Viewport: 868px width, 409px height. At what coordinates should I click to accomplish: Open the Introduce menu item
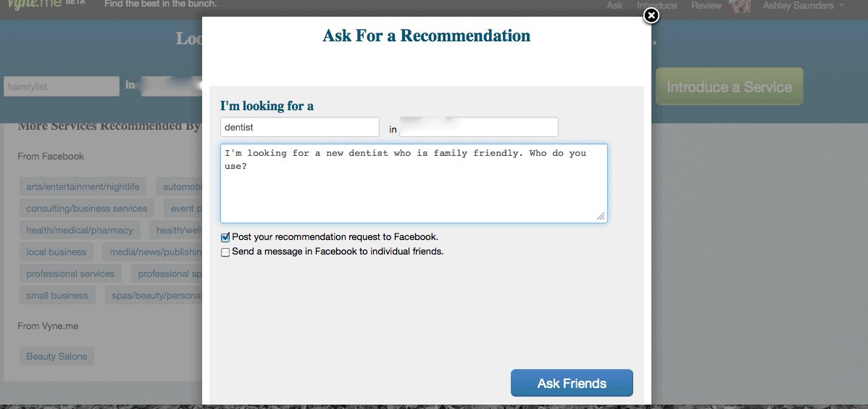(656, 6)
